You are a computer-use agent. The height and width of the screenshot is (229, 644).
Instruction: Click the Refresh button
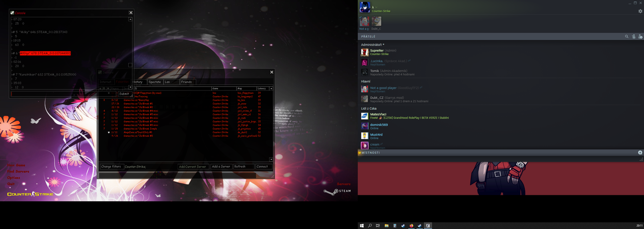tap(244, 167)
